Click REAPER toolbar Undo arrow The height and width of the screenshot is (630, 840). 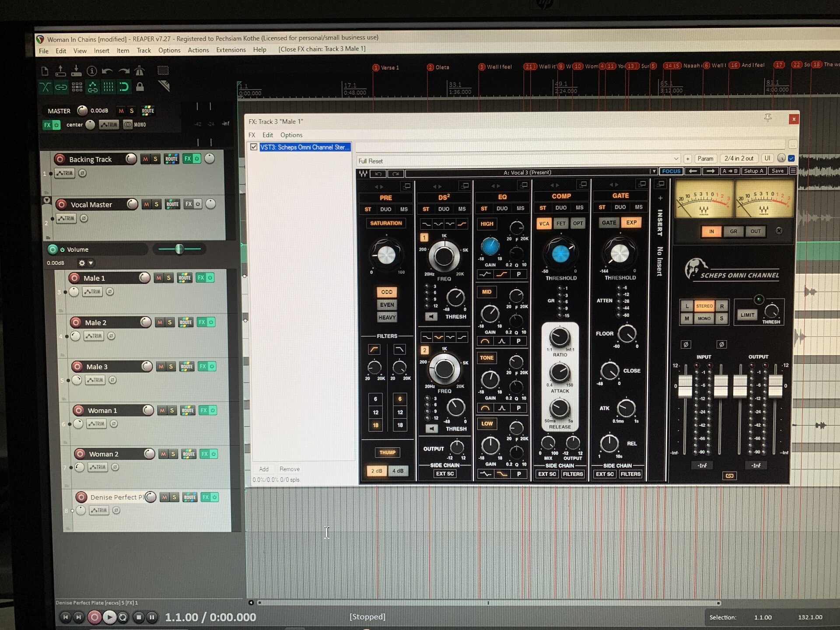click(x=107, y=71)
